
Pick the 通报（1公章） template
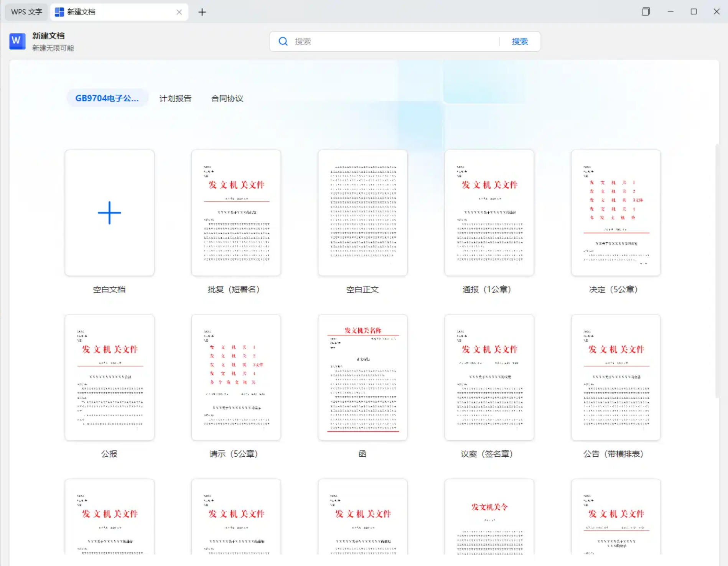[489, 213]
